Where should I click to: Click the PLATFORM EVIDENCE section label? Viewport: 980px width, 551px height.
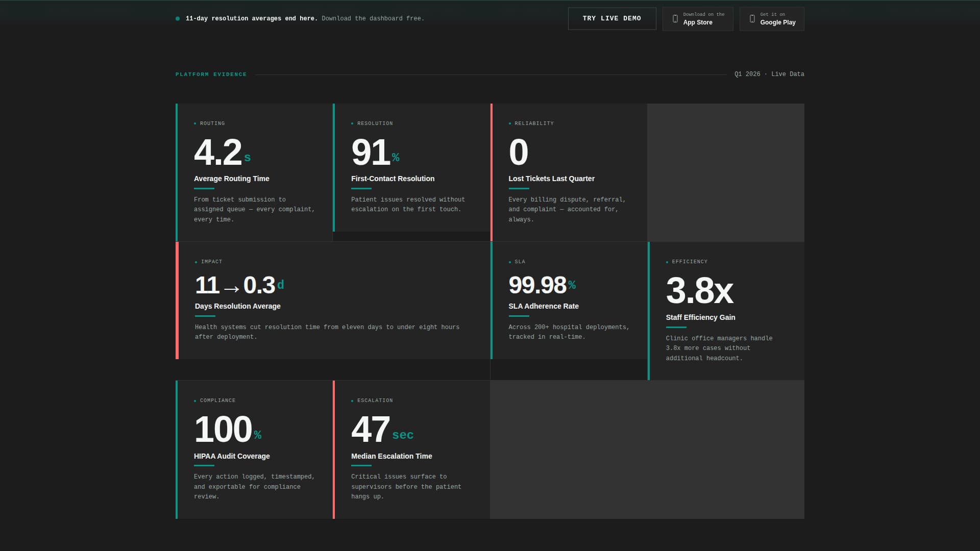point(211,74)
